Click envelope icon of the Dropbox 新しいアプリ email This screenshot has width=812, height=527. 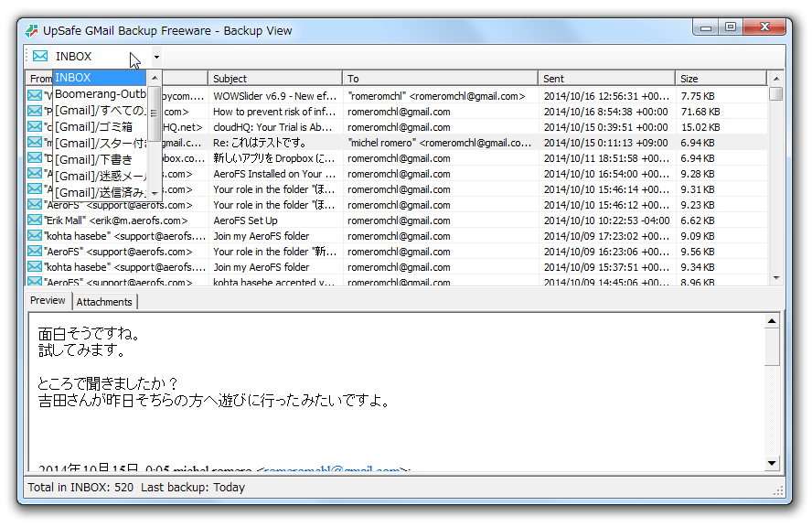pos(35,157)
